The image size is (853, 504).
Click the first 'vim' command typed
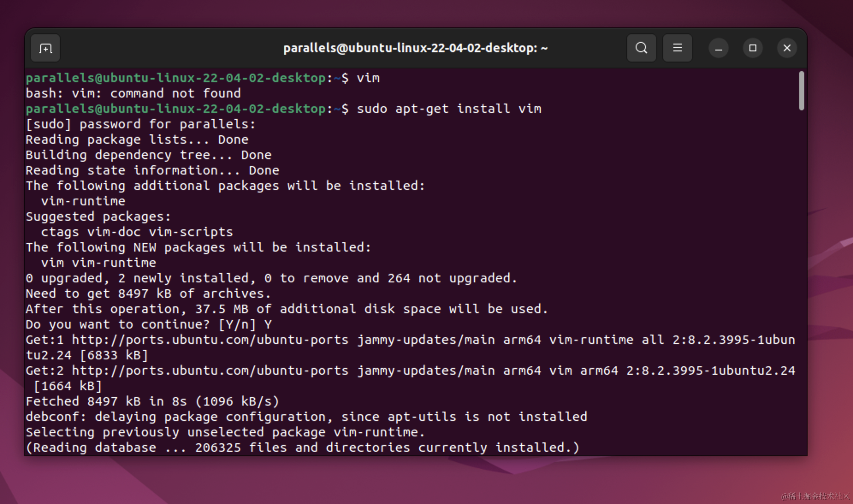click(368, 78)
